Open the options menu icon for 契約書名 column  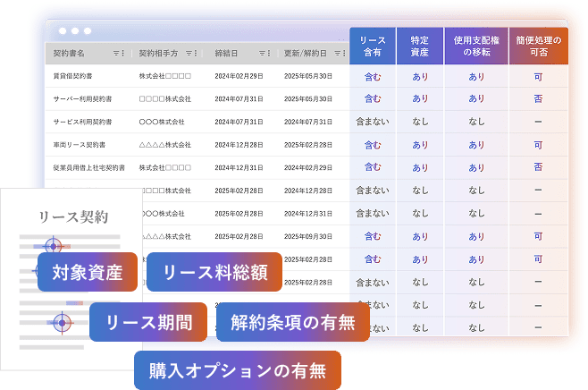(x=122, y=53)
